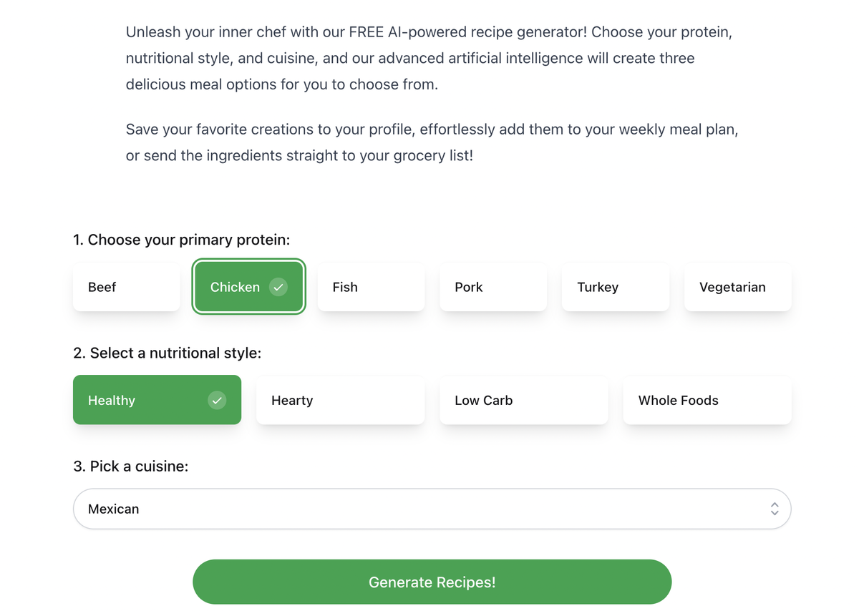Click the cuisine dropdown up-down arrows
This screenshot has width=859, height=616.
pyautogui.click(x=774, y=509)
